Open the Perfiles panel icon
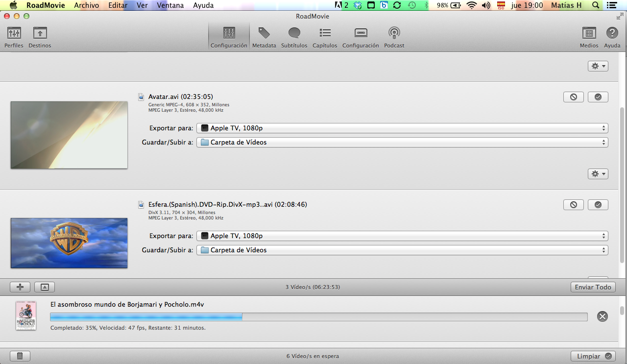The image size is (627, 364). coord(14,34)
